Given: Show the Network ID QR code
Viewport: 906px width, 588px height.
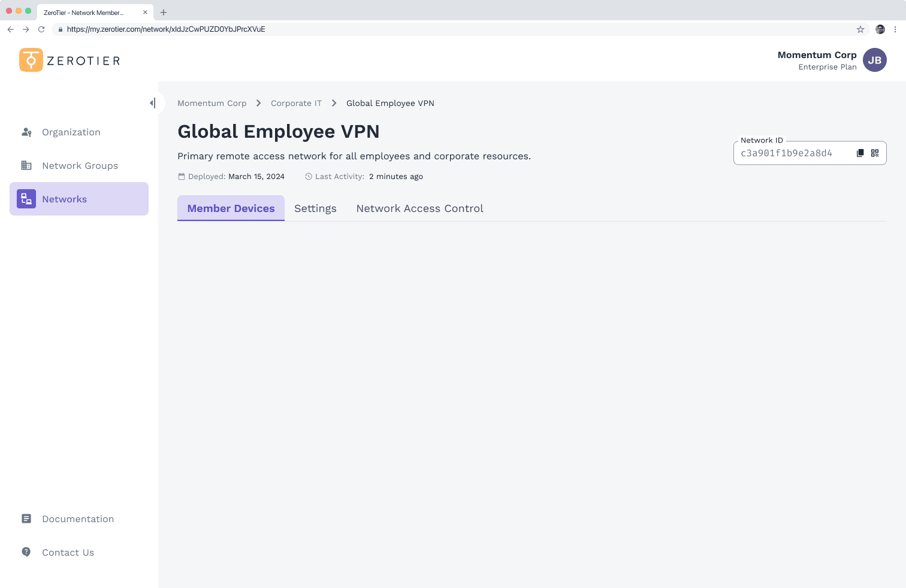Looking at the screenshot, I should 875,153.
